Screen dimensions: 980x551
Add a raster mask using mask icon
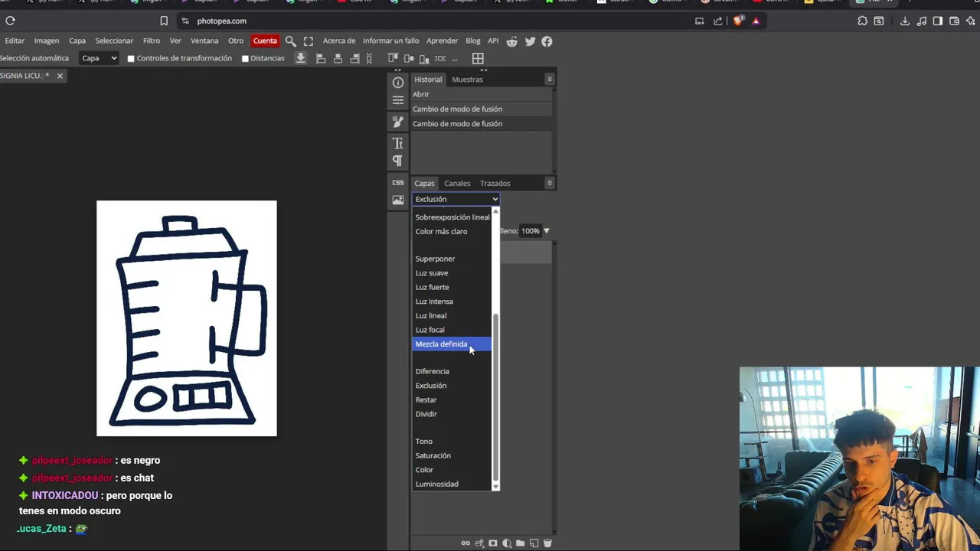pos(493,543)
